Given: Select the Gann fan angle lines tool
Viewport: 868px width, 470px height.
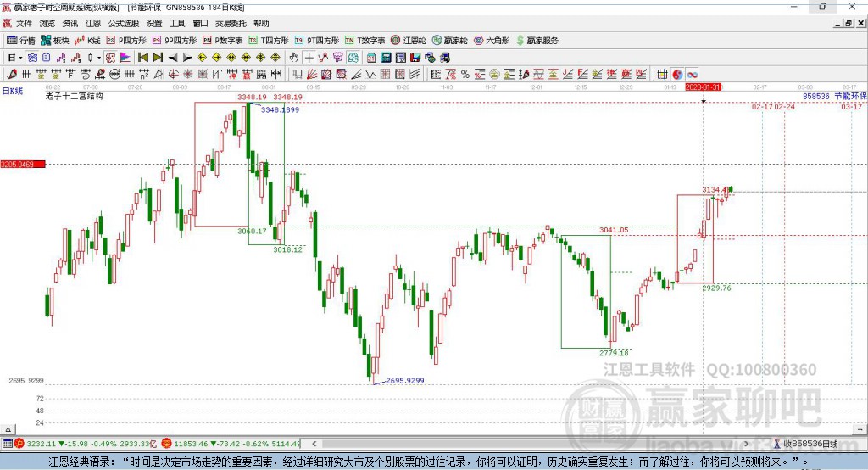Looking at the screenshot, I should pyautogui.click(x=312, y=74).
